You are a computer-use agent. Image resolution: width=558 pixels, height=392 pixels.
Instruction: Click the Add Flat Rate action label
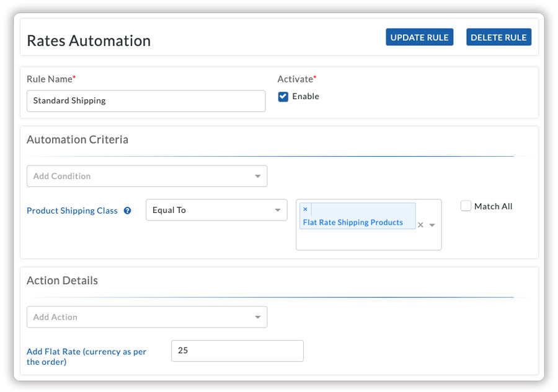86,357
